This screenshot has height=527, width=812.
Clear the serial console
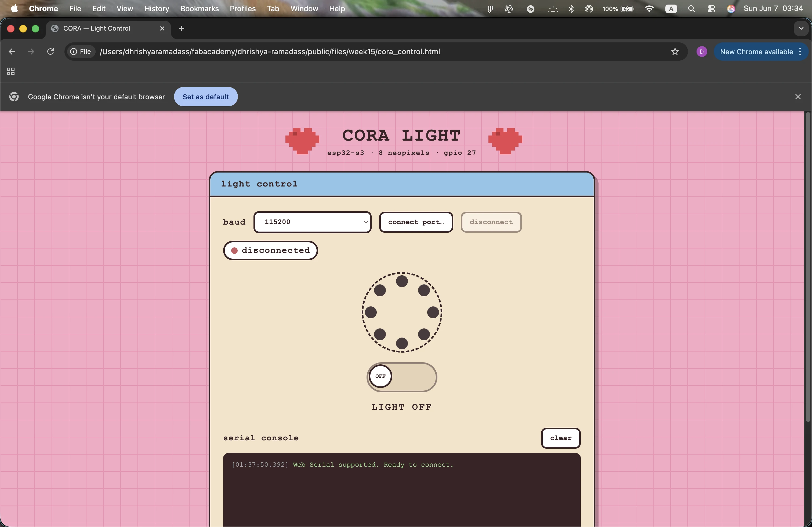(x=561, y=438)
